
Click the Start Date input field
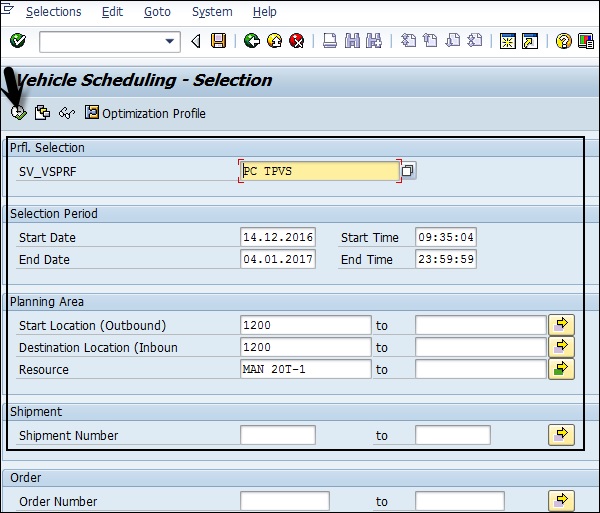(278, 237)
